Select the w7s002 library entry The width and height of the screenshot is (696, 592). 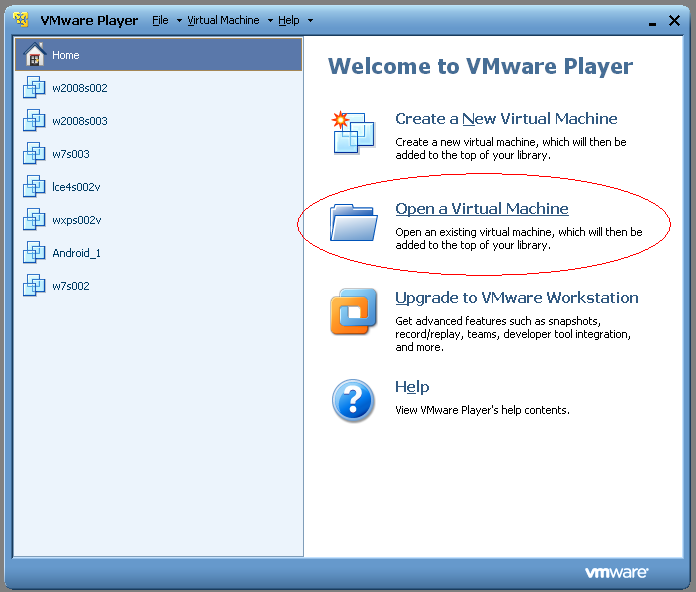tap(158, 286)
